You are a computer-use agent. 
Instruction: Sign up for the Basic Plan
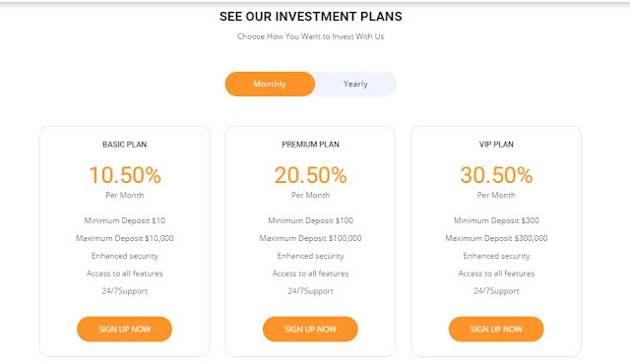click(125, 330)
